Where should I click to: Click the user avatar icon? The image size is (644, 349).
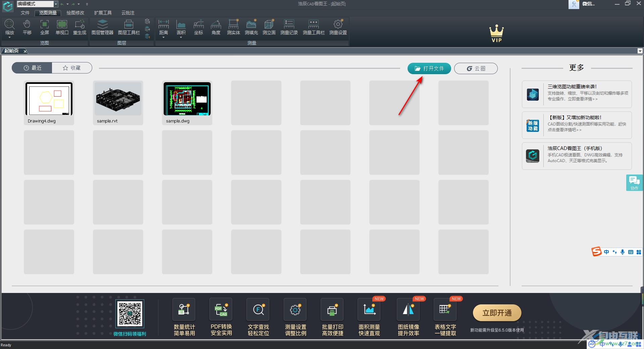pyautogui.click(x=574, y=4)
